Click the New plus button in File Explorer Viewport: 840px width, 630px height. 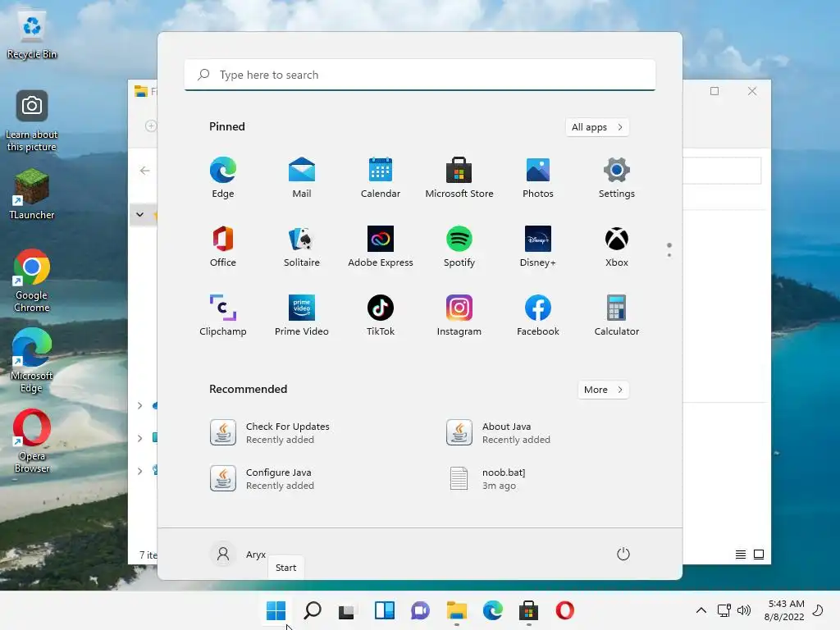coord(151,126)
